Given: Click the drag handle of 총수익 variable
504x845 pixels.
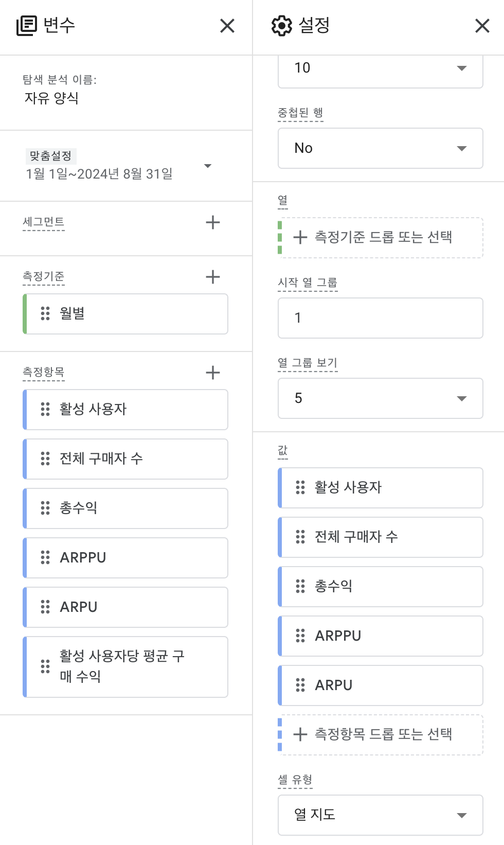Looking at the screenshot, I should (x=45, y=508).
